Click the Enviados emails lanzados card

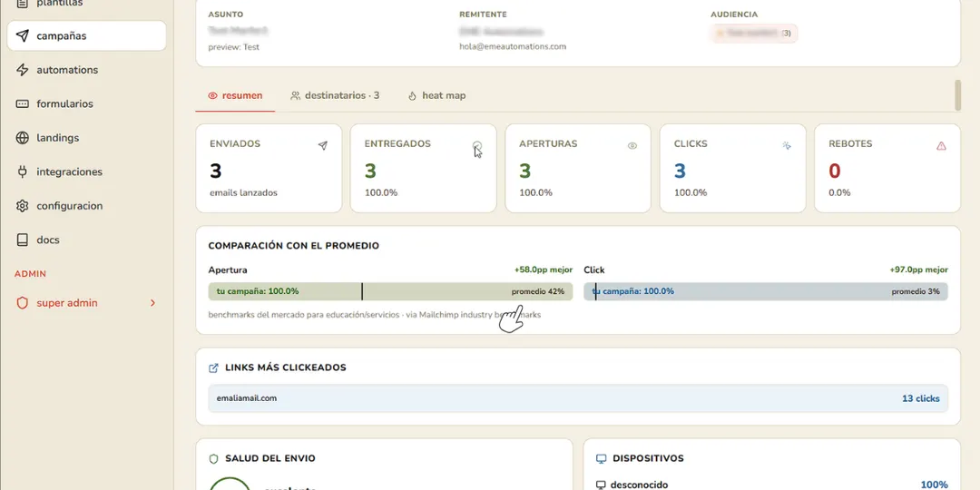point(269,168)
